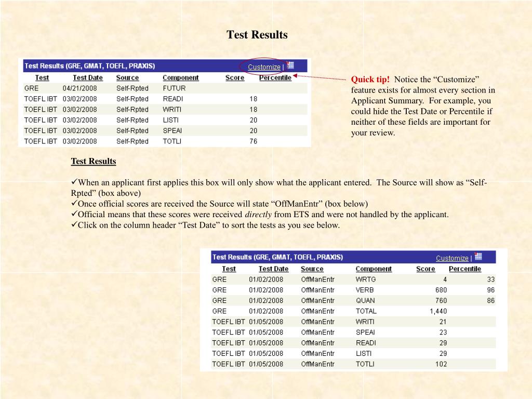Click the score 1,440
The image size is (532, 399).
pyautogui.click(x=438, y=311)
